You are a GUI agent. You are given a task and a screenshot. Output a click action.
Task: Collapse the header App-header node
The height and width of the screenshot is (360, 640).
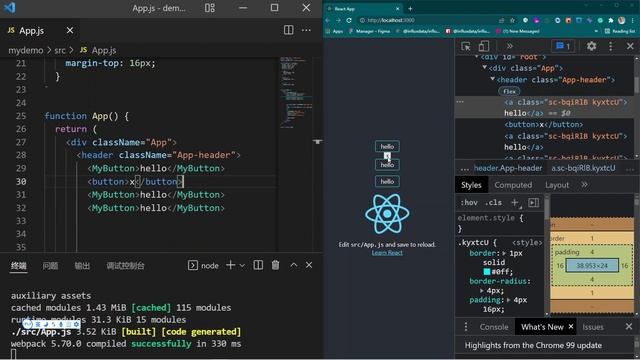(493, 79)
